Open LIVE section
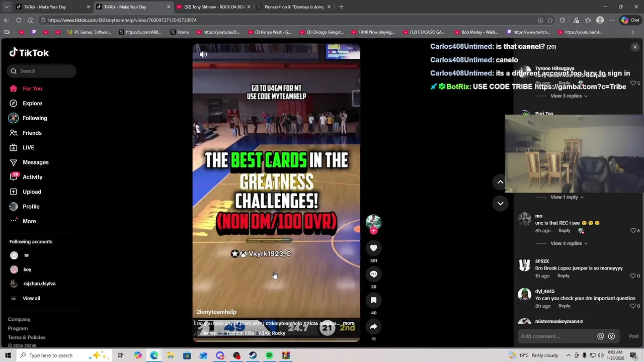This screenshot has height=362, width=644. [28, 147]
